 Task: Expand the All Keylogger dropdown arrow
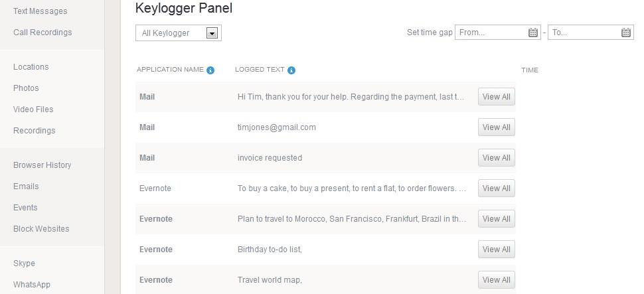pos(212,33)
